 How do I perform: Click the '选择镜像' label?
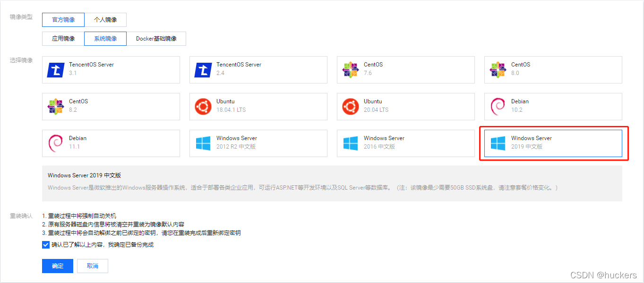point(21,60)
